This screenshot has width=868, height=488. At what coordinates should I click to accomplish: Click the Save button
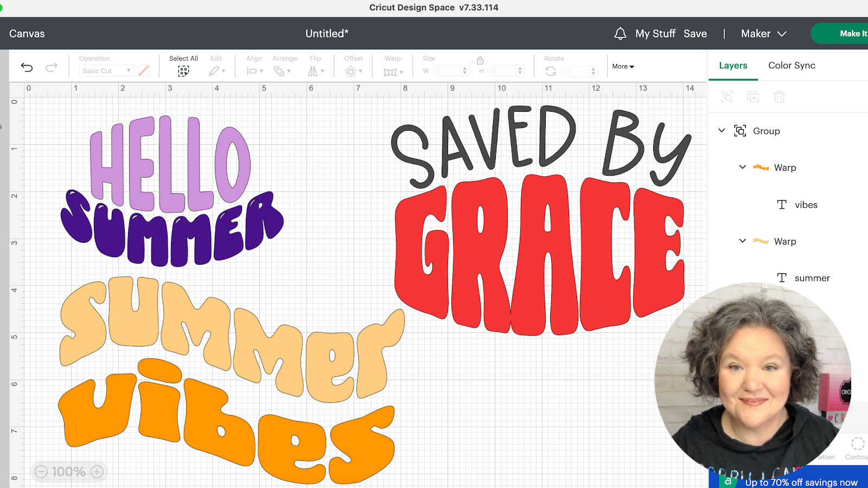tap(695, 34)
